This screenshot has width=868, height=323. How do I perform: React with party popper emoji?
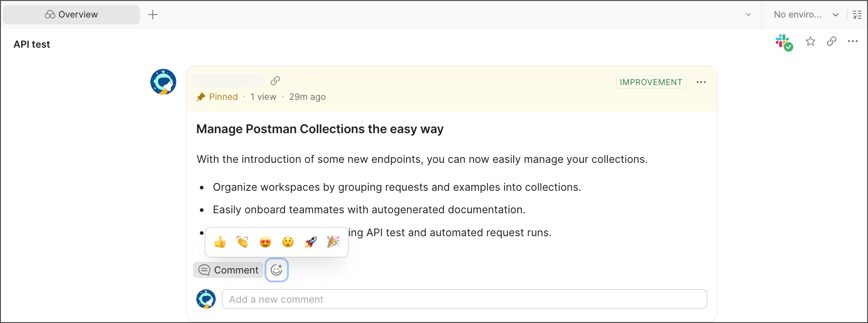coord(333,242)
